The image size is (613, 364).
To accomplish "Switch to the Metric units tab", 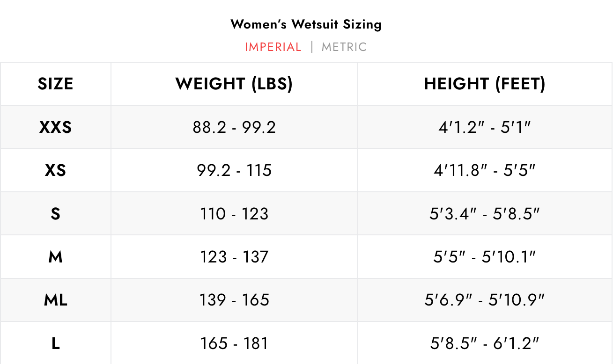I will point(344,47).
